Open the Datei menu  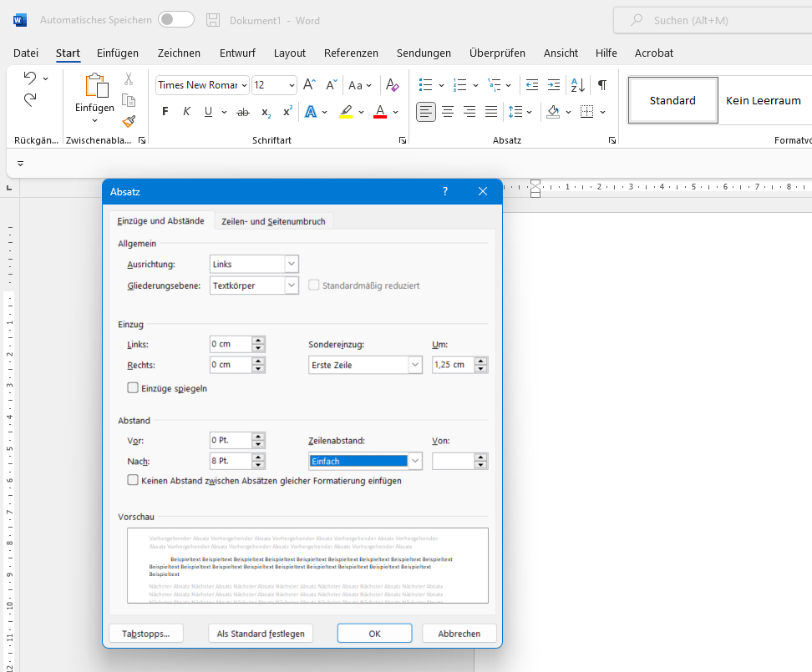coord(26,53)
